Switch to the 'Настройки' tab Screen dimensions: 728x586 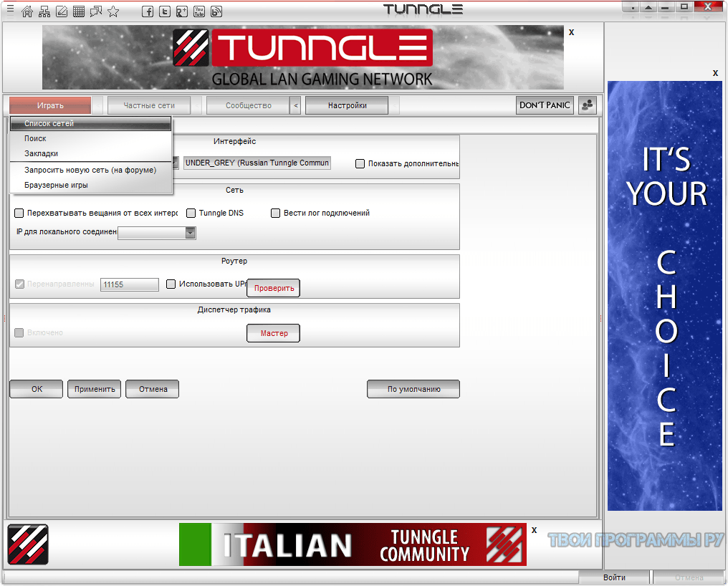pyautogui.click(x=347, y=105)
